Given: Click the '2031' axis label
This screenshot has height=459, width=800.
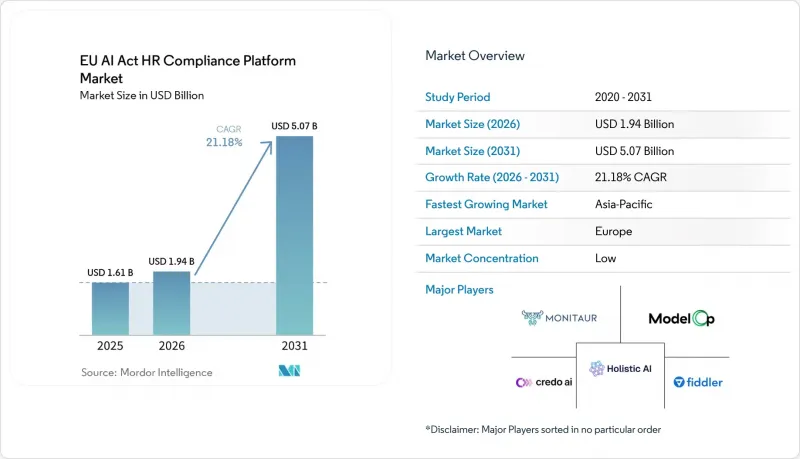Looking at the screenshot, I should coord(294,346).
